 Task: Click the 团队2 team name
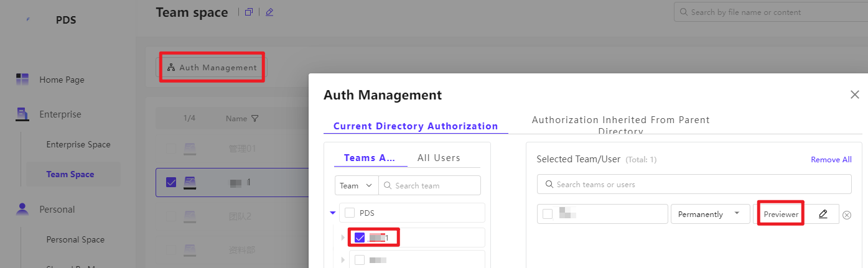(x=240, y=216)
